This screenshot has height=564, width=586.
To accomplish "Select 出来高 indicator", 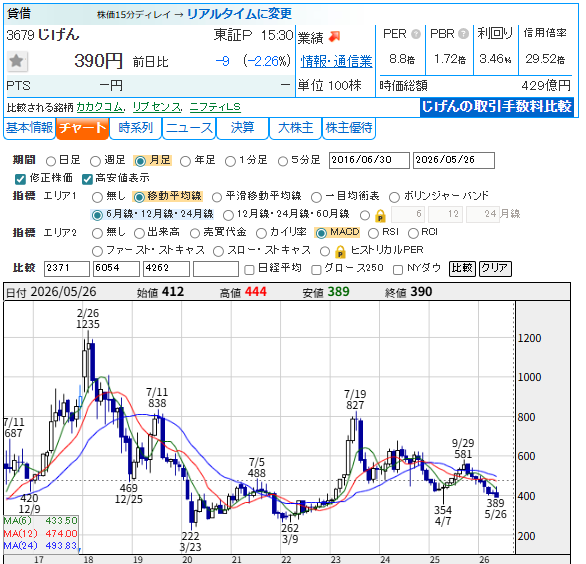I will (139, 233).
